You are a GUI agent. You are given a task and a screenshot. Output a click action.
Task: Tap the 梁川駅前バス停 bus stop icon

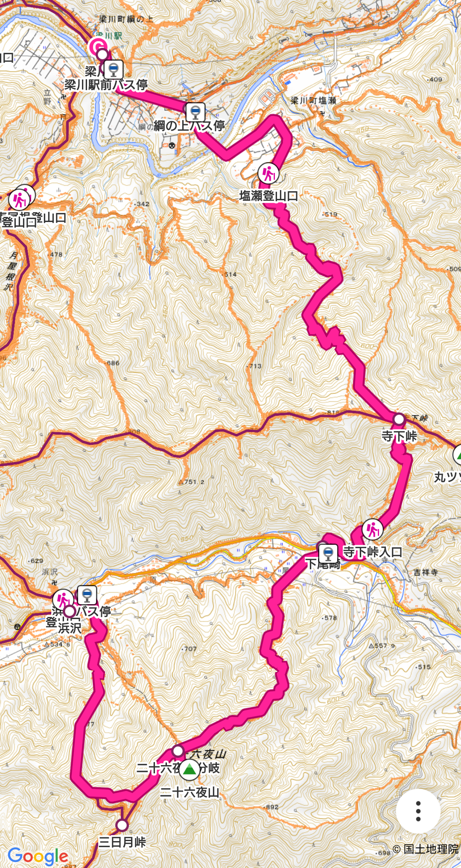click(113, 69)
